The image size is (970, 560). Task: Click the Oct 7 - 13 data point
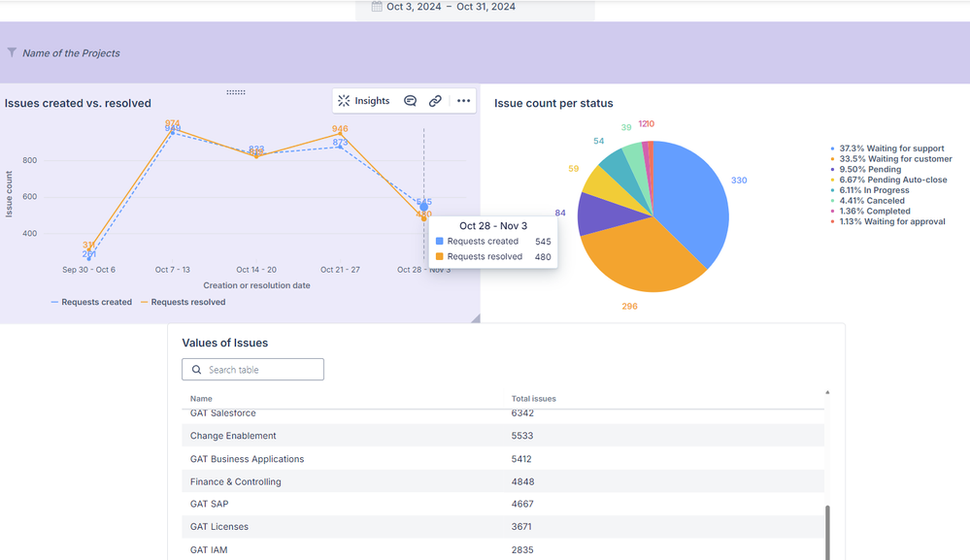173,131
